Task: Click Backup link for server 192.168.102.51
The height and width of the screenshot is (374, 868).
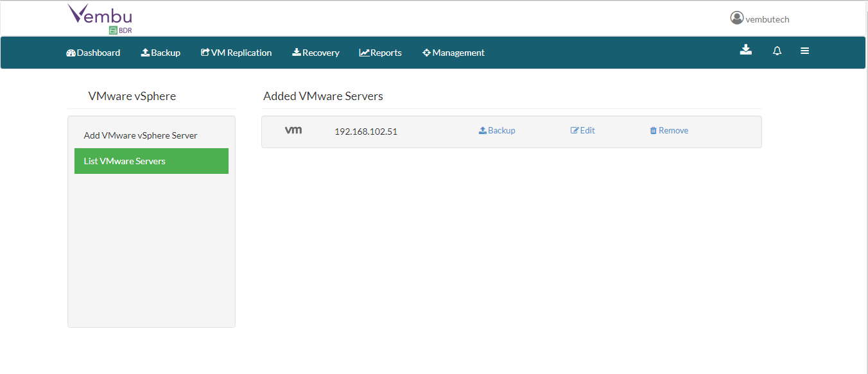Action: [497, 130]
